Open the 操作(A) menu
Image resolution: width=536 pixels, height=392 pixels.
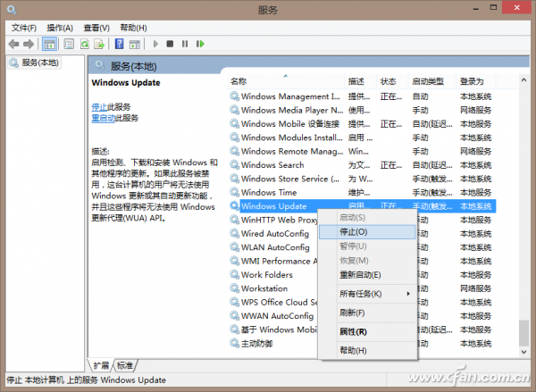pos(60,28)
